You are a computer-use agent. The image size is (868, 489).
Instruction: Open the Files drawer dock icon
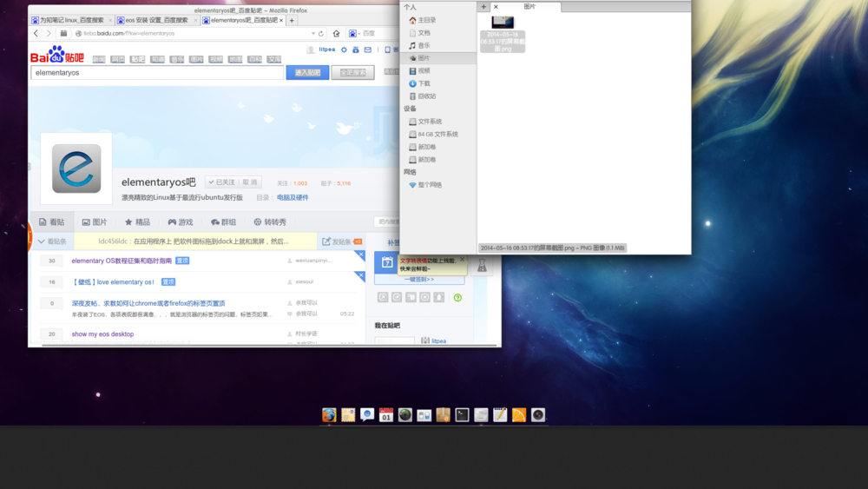pyautogui.click(x=481, y=415)
